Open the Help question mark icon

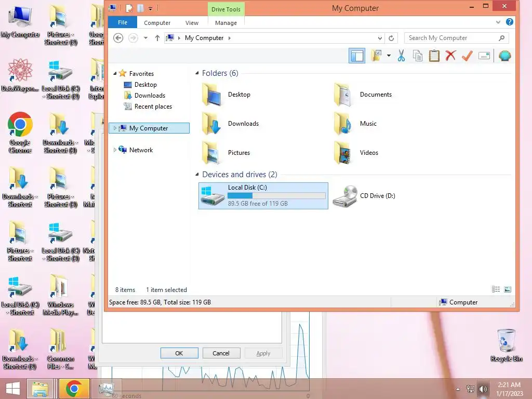[x=509, y=22]
